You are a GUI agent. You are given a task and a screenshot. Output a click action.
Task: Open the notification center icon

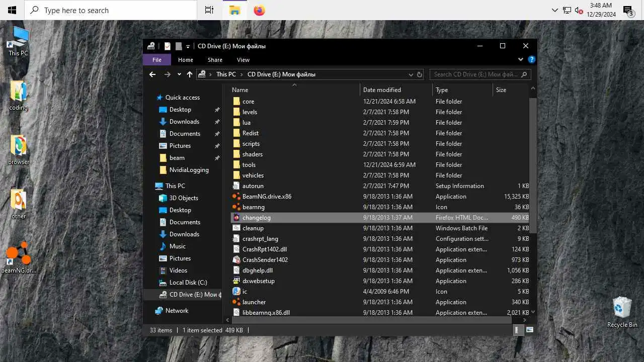coord(628,10)
